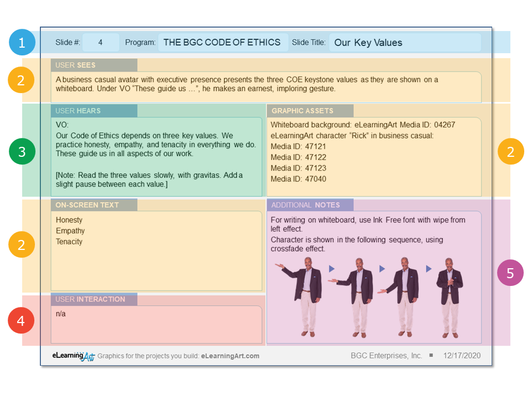The image size is (532, 399).
Task: Click orange circle 2 beside Graphic Assets
Action: coord(510,152)
